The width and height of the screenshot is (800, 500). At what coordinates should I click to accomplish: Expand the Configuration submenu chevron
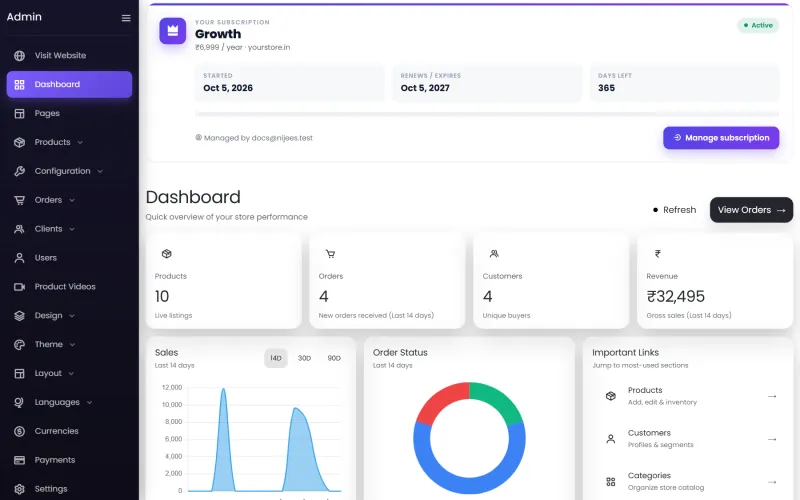coord(100,171)
